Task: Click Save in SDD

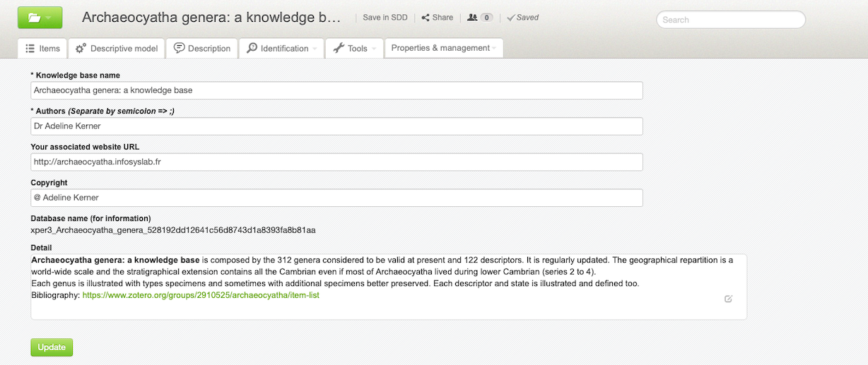Action: pos(385,18)
